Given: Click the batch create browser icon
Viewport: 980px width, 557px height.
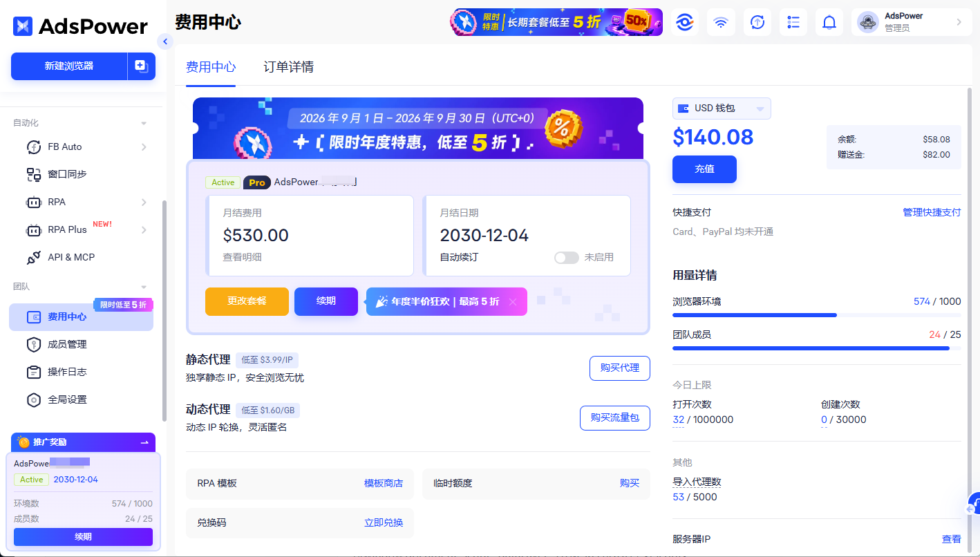Looking at the screenshot, I should [x=141, y=66].
